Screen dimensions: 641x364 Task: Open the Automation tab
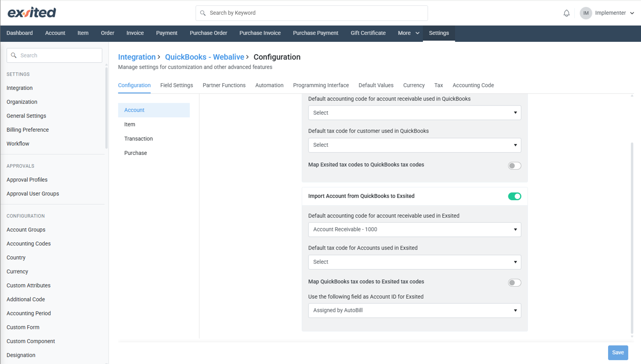point(269,85)
